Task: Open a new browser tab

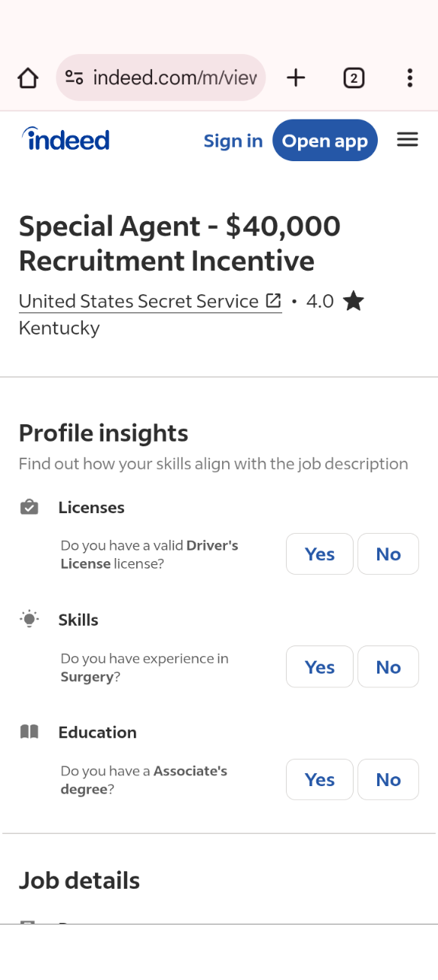Action: (296, 78)
